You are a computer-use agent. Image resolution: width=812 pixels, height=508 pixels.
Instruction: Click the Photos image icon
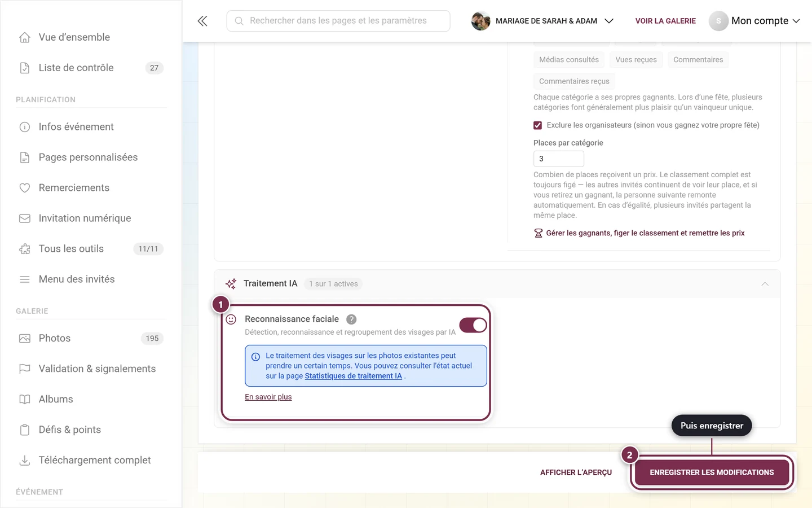[x=25, y=339]
